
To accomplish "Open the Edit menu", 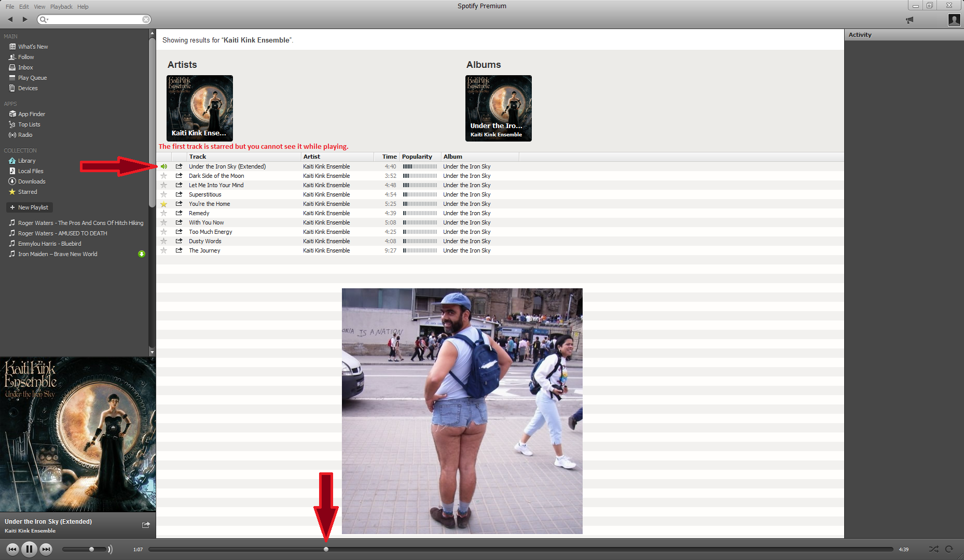I will click(24, 7).
